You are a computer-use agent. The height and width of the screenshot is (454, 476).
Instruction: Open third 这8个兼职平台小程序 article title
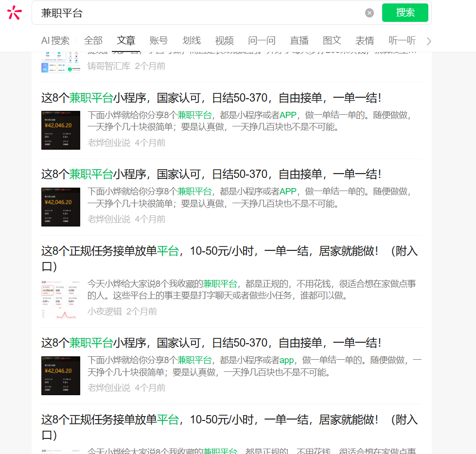pyautogui.click(x=211, y=343)
